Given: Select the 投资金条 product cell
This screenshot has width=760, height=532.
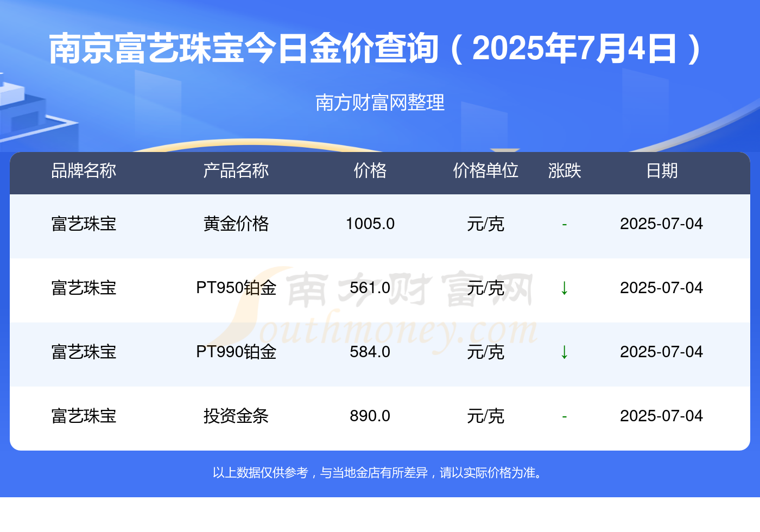Looking at the screenshot, I should (236, 416).
